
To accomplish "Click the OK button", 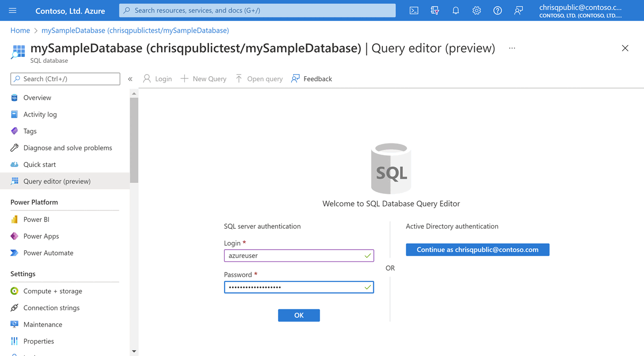I will [299, 315].
